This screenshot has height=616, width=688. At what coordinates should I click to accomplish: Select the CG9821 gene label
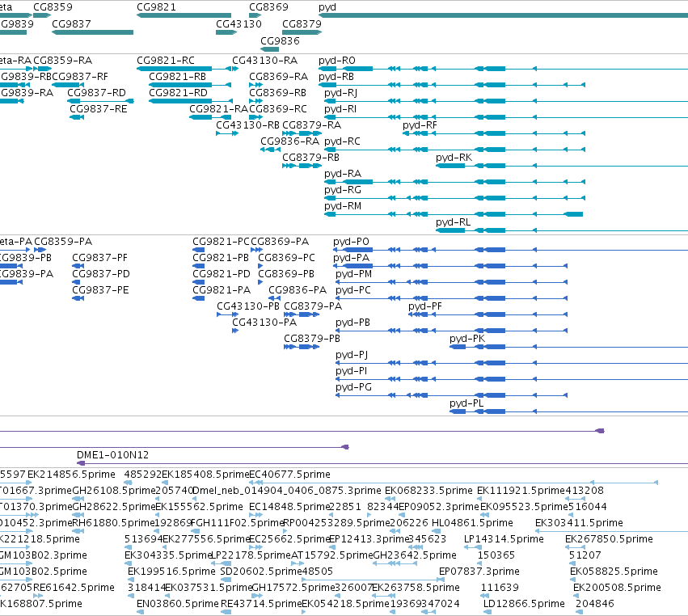click(x=156, y=7)
